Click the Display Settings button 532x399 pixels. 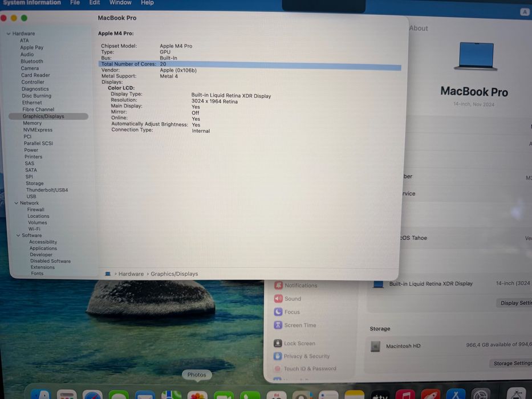pos(515,303)
